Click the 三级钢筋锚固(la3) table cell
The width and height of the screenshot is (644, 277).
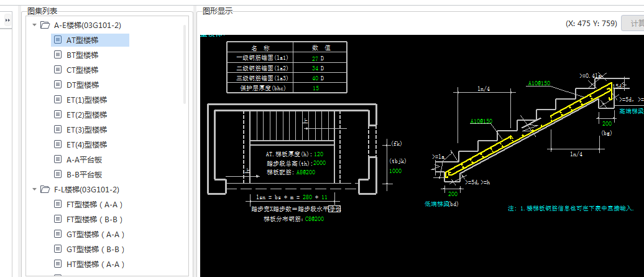(260, 78)
